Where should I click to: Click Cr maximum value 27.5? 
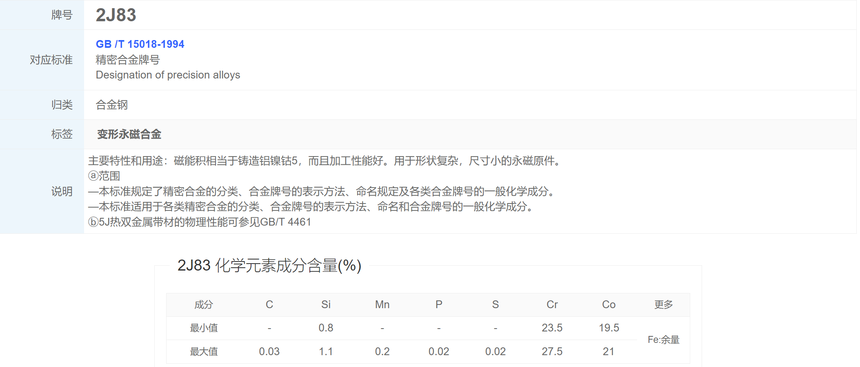coord(552,352)
